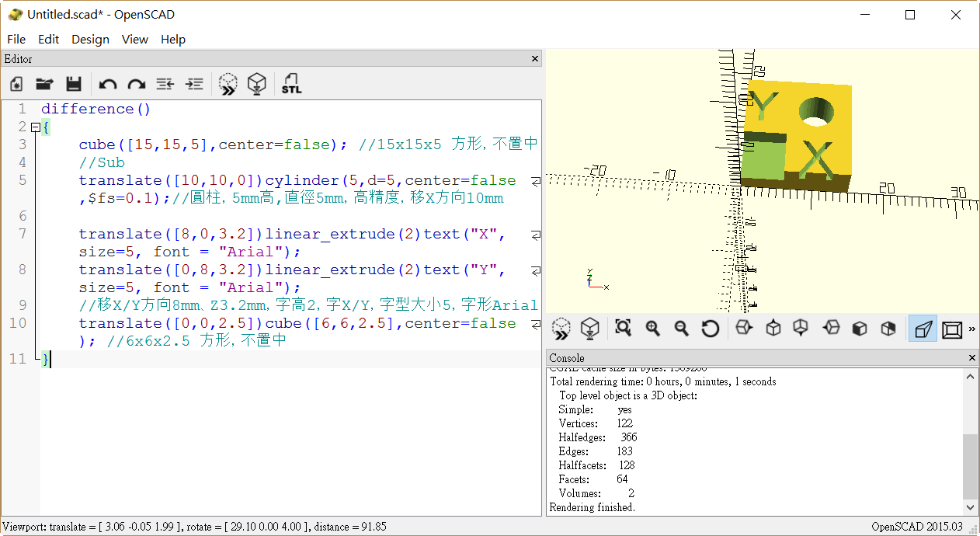Toggle Orthogonal projection mode
980x536 pixels.
click(952, 329)
